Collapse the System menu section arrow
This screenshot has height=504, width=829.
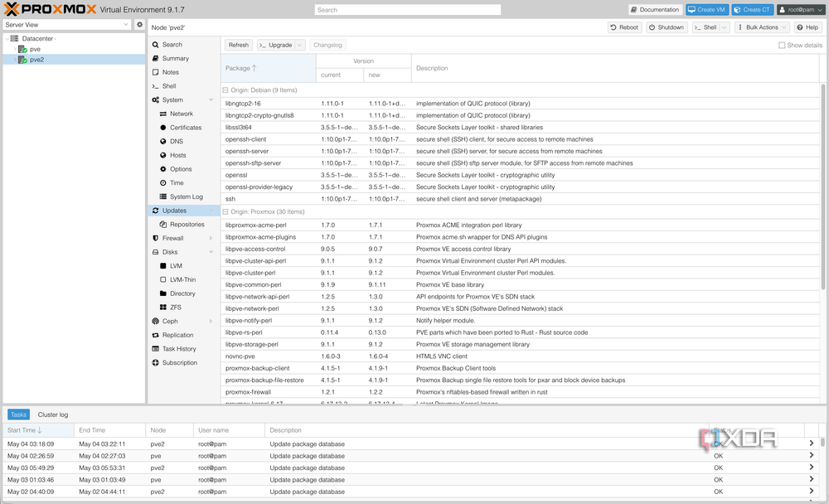tap(211, 100)
